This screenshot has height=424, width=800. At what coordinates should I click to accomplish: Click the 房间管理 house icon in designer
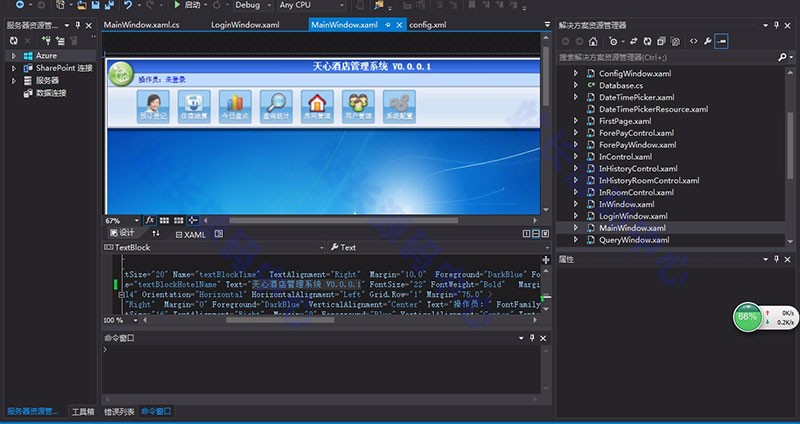[x=317, y=107]
